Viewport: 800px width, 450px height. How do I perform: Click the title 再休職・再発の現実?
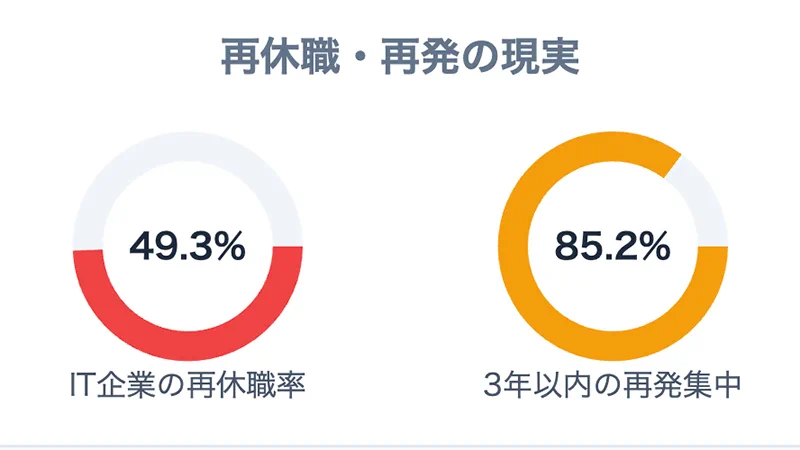coord(400,57)
